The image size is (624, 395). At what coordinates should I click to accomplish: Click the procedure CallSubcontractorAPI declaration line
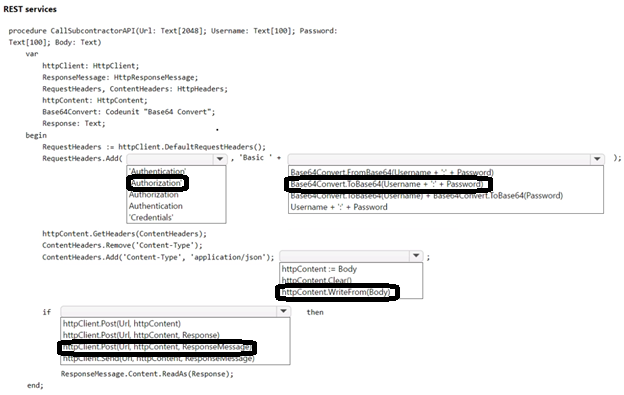(x=173, y=31)
